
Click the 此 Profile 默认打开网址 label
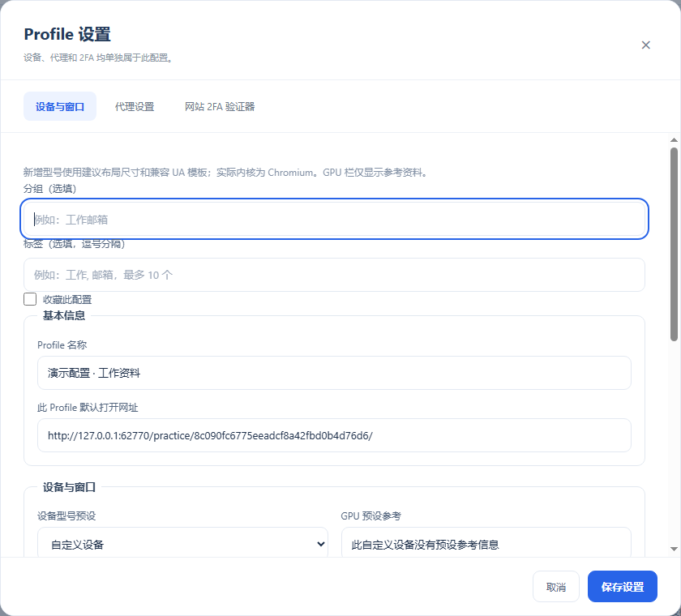[88, 408]
